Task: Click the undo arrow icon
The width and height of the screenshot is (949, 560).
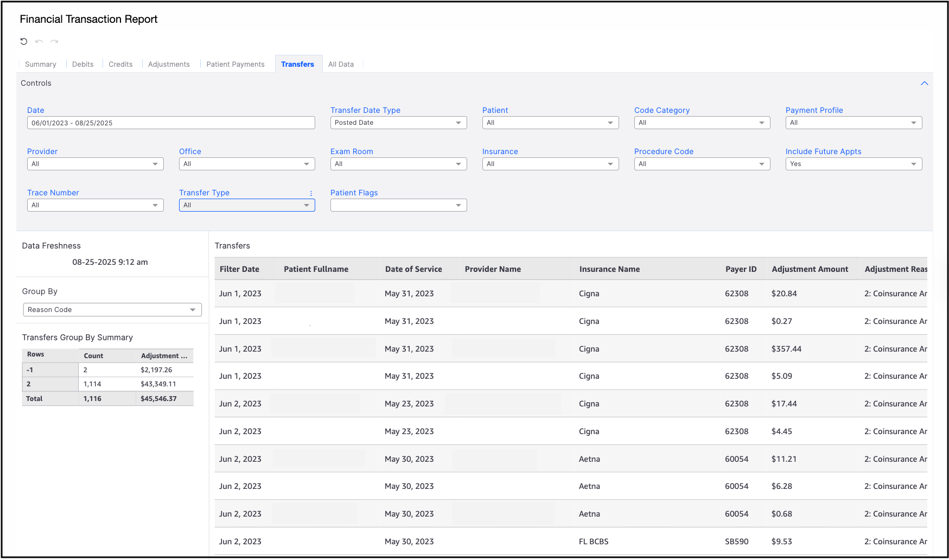Action: 39,41
